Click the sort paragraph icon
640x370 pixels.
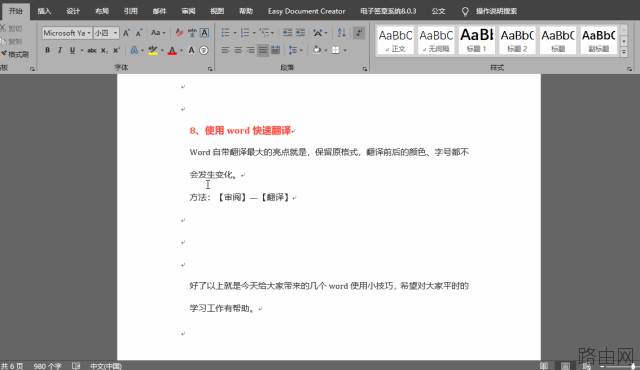point(342,33)
